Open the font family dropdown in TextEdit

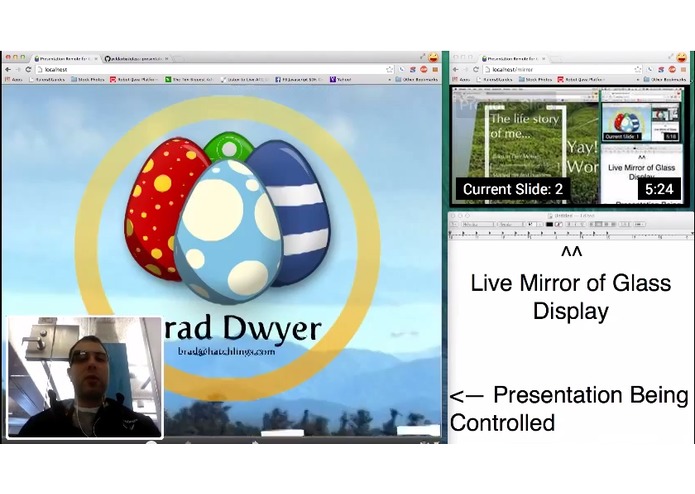point(476,224)
